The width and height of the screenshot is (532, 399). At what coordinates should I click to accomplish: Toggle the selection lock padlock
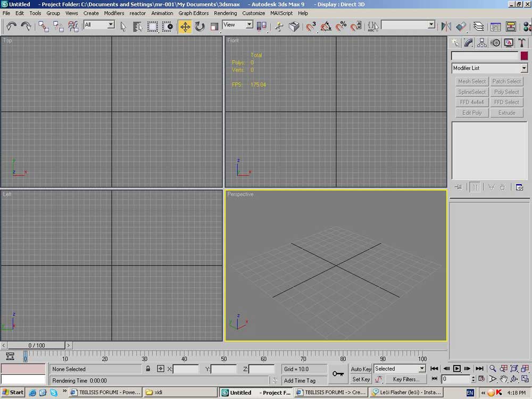coord(148,369)
